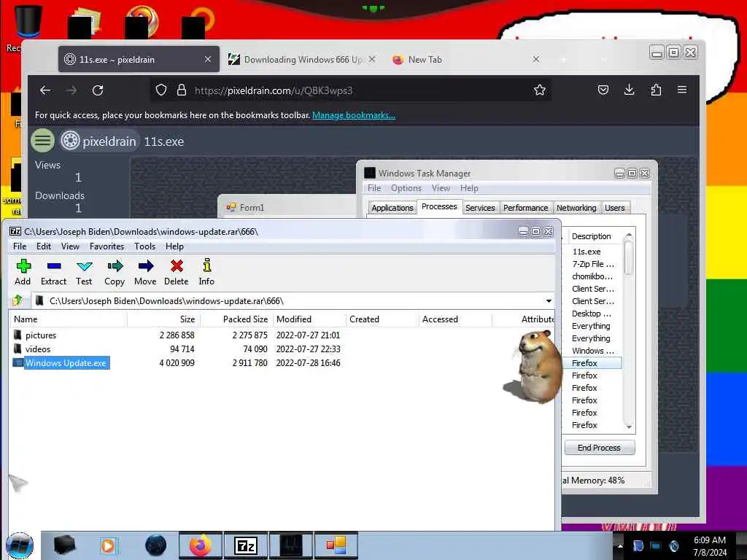Run Test on the archive in 7-Zip
Viewport: 747px width, 560px height.
click(x=84, y=272)
